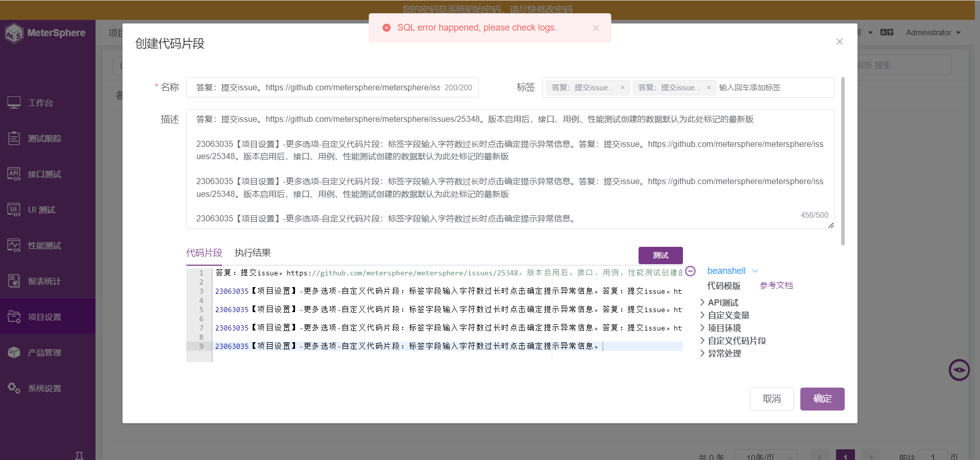Viewport: 980px width, 460px height.
Task: Open 系统设置 system settings gear icon
Action: click(x=14, y=388)
